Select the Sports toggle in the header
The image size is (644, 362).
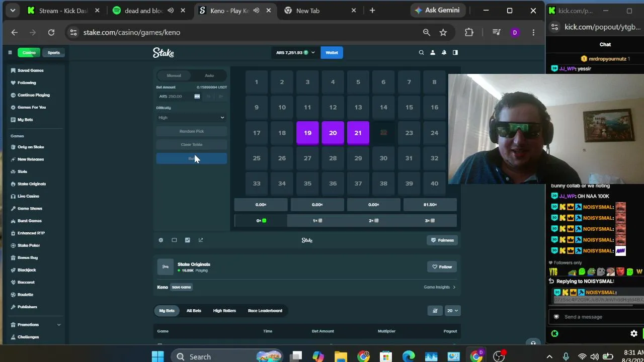53,52
